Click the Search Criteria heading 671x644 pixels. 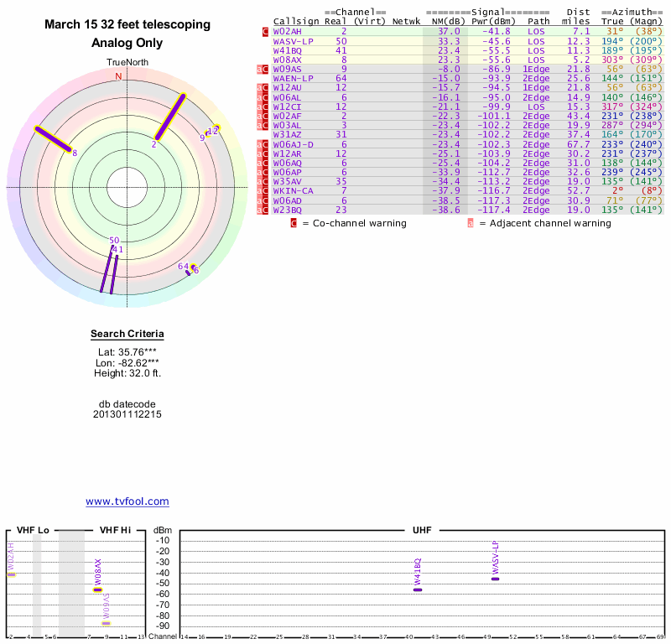tap(127, 335)
